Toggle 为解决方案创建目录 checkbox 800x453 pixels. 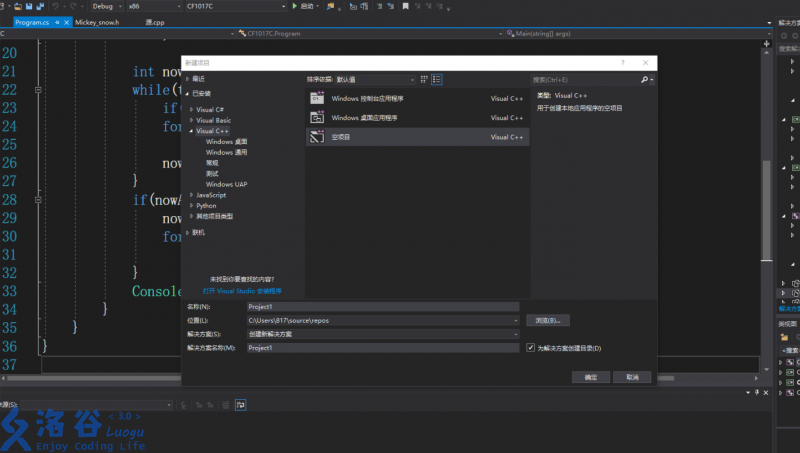click(530, 347)
